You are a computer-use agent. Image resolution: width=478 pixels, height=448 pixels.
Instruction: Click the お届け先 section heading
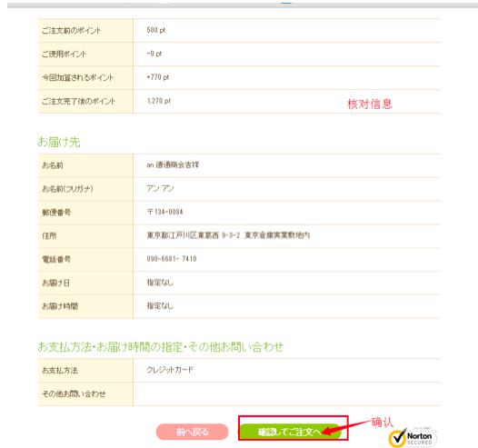click(x=59, y=142)
